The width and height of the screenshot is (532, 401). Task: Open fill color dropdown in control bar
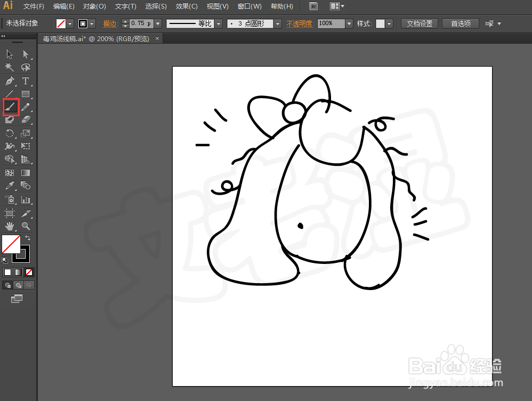pos(70,24)
